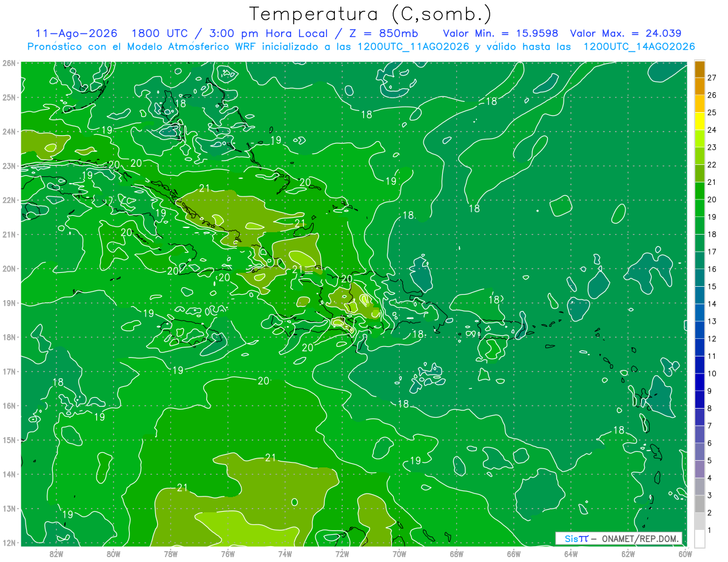Click the colorbar scale value "13"
This screenshot has height=562, width=728.
tap(712, 321)
